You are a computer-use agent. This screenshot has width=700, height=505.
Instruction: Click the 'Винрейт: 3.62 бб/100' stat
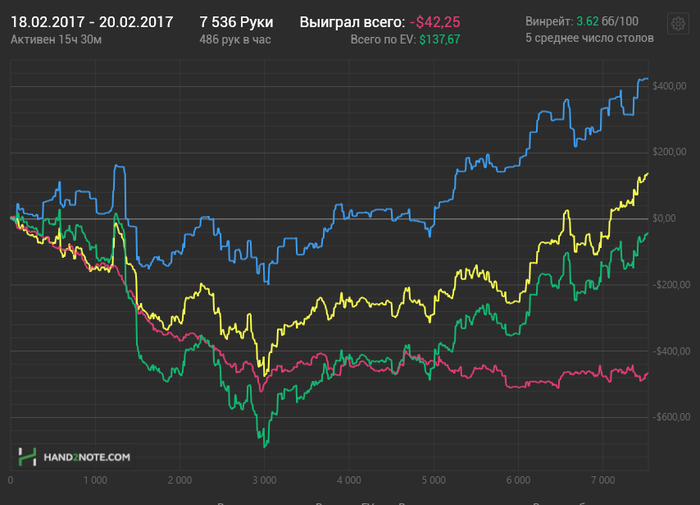tap(582, 21)
